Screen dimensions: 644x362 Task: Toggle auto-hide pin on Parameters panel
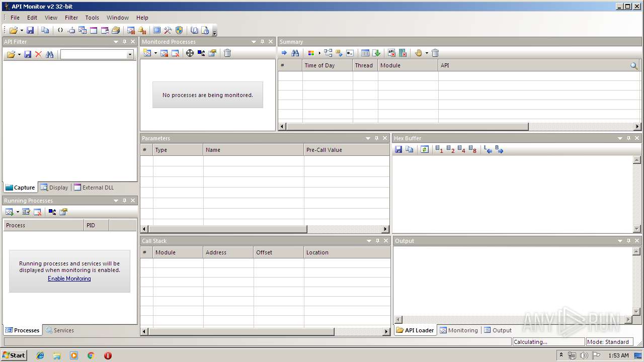[x=376, y=138]
